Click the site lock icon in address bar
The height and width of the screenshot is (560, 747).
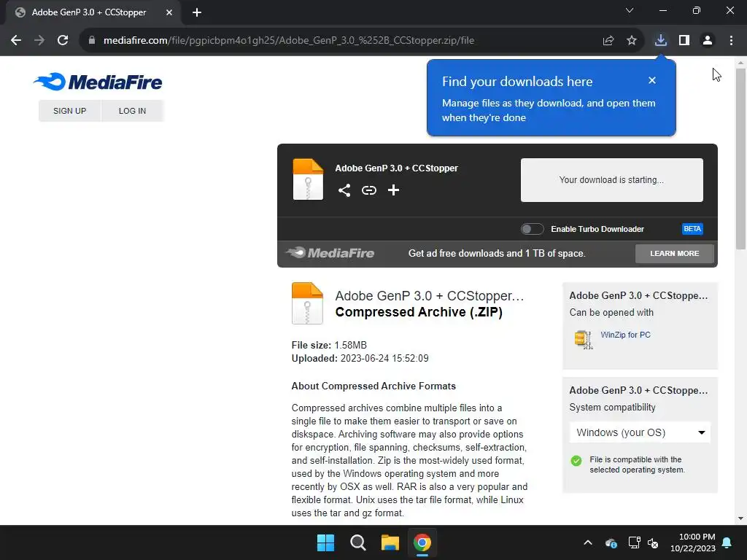point(92,41)
